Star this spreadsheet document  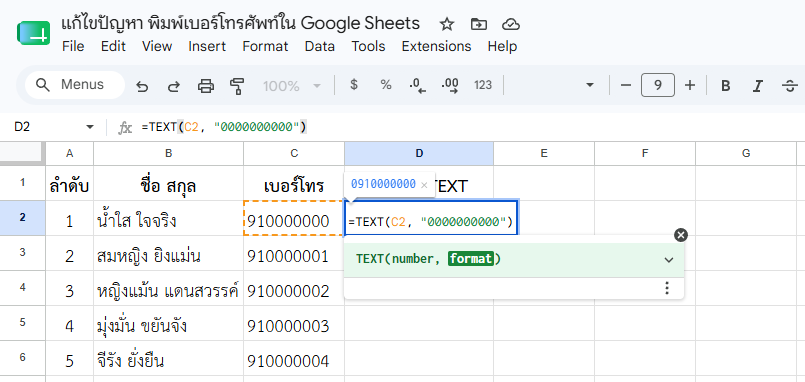tap(447, 24)
